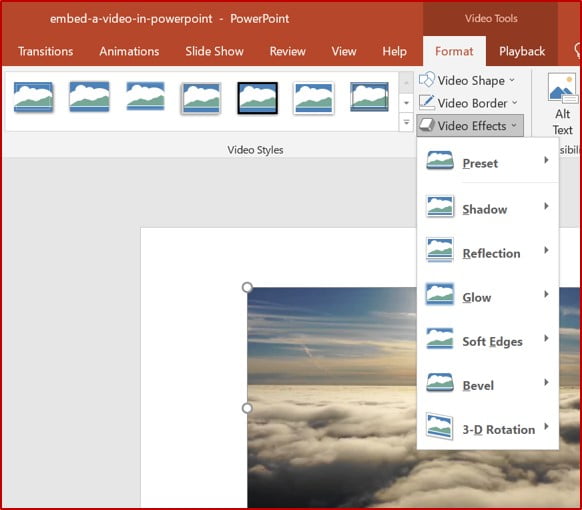This screenshot has height=510, width=582.
Task: Expand the full Video Styles gallery
Action: tap(406, 122)
